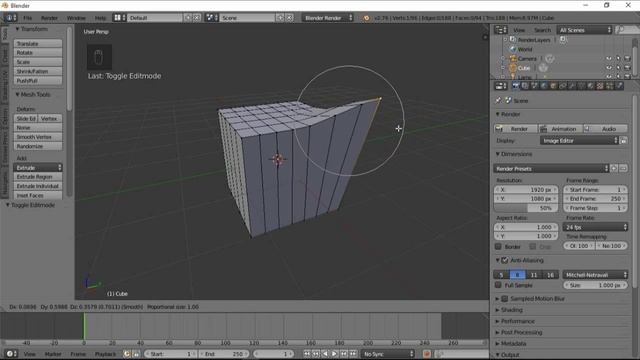This screenshot has width=640, height=360.
Task: Delete the Default screen layout
Action: click(x=196, y=18)
